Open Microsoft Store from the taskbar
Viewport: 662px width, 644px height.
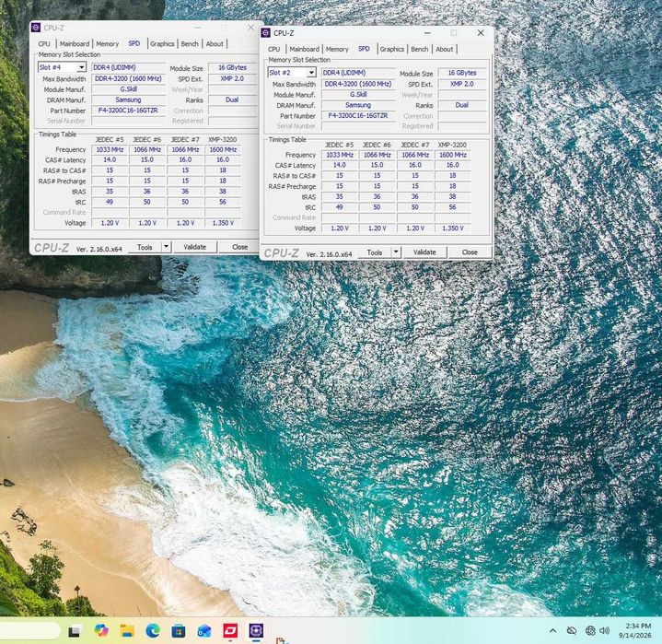click(x=179, y=631)
